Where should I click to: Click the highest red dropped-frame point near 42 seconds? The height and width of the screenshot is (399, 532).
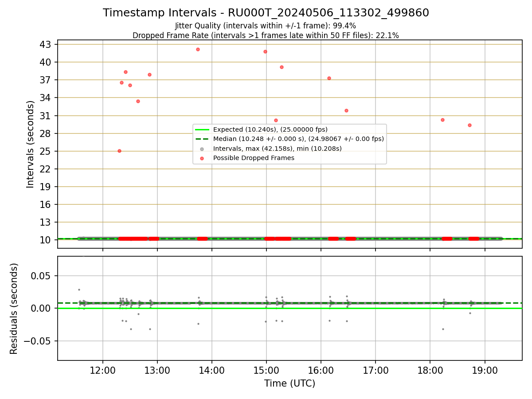point(198,49)
